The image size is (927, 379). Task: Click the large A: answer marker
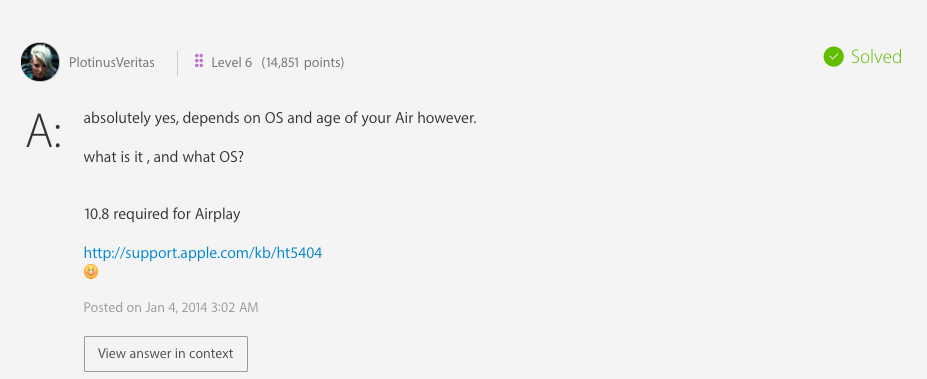(x=43, y=131)
